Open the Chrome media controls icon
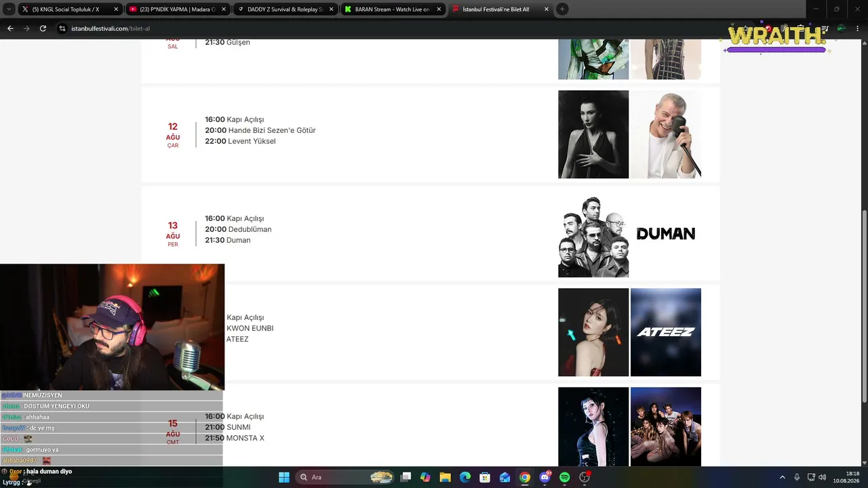The width and height of the screenshot is (868, 488). tap(825, 28)
